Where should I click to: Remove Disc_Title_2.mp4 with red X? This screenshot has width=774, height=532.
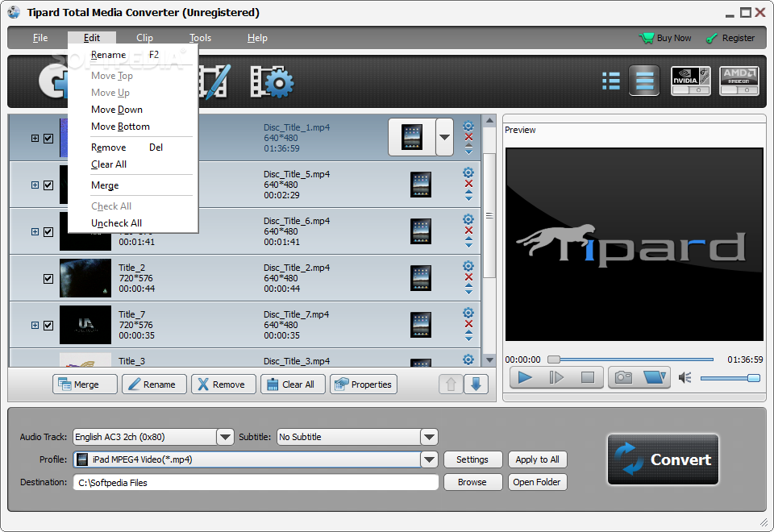(x=468, y=276)
